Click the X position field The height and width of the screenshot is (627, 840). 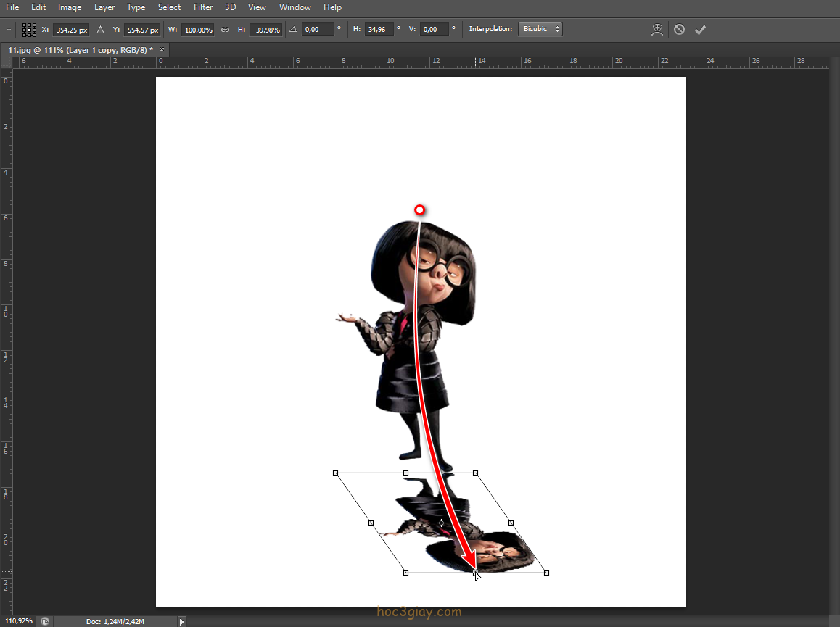coord(70,30)
